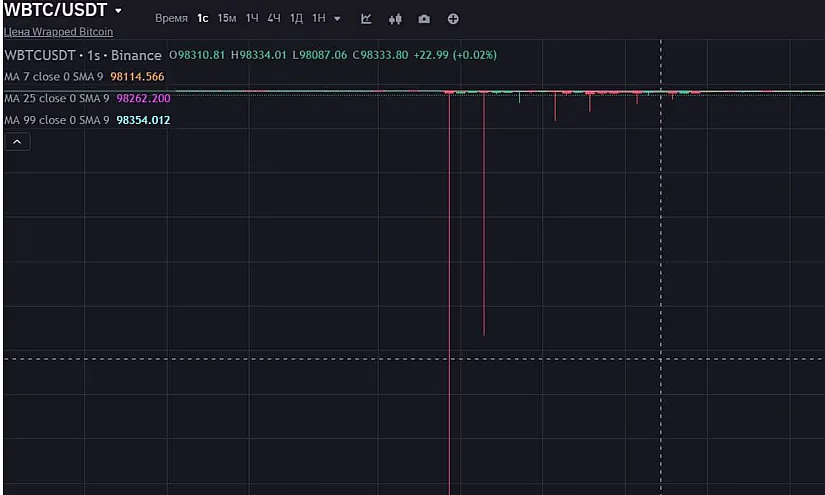The image size is (825, 495).
Task: Take a chart snapshot with camera icon
Action: pyautogui.click(x=424, y=19)
